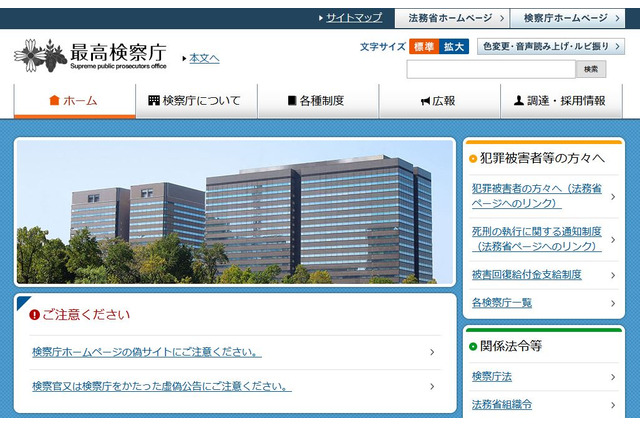Viewport: 640px width, 426px height.
Task: Open the 各種制度 navigation tab
Action: (318, 101)
